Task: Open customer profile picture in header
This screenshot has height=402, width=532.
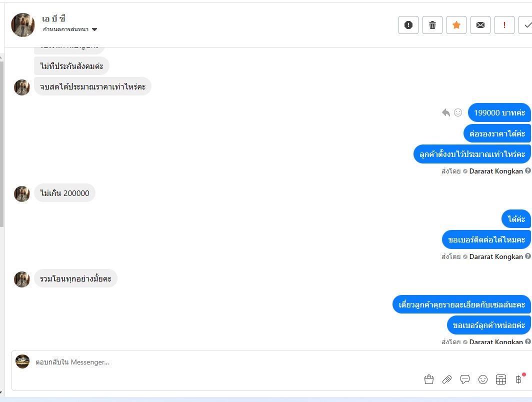Action: point(23,25)
